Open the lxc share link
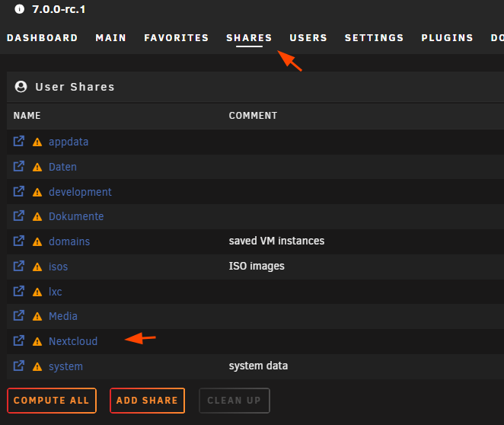Image resolution: width=504 pixels, height=425 pixels. pyautogui.click(x=56, y=292)
